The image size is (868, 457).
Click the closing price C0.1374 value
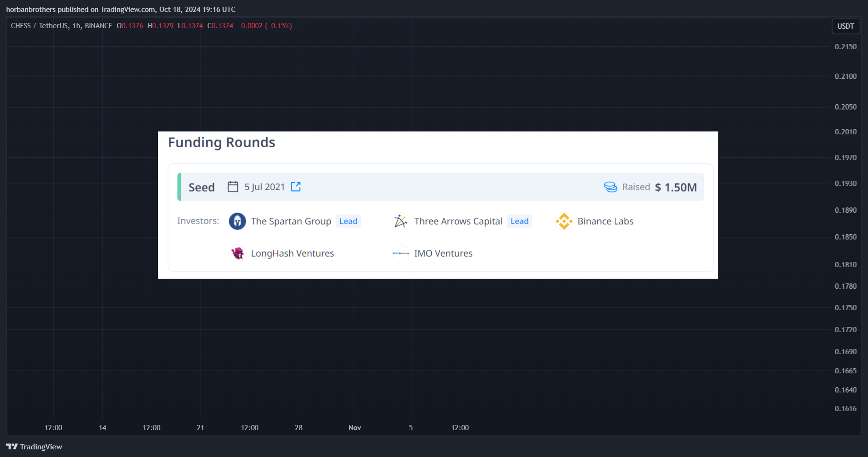pyautogui.click(x=220, y=26)
